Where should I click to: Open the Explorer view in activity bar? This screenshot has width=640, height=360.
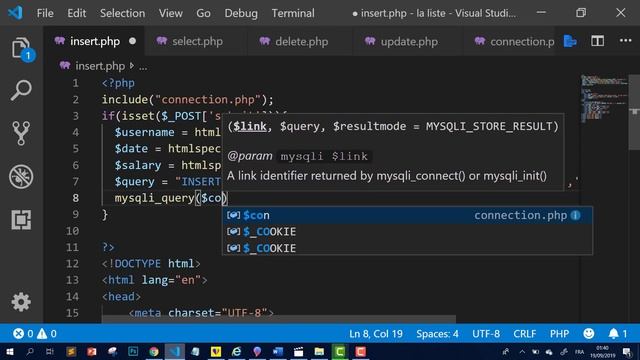point(21,49)
